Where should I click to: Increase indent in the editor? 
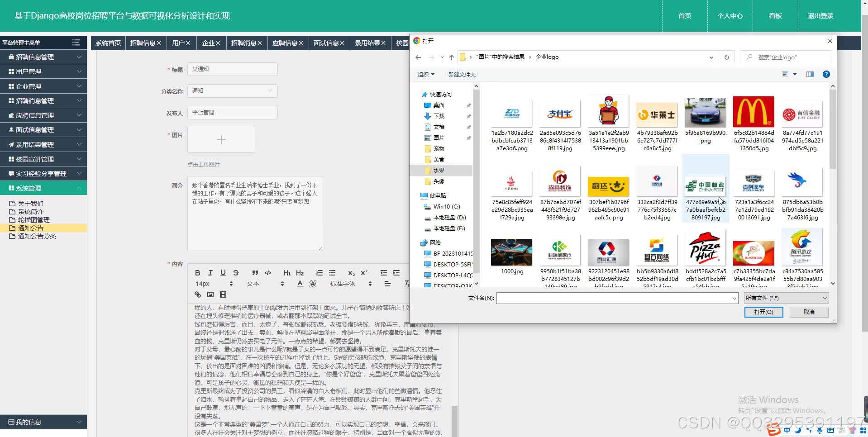pyautogui.click(x=396, y=273)
